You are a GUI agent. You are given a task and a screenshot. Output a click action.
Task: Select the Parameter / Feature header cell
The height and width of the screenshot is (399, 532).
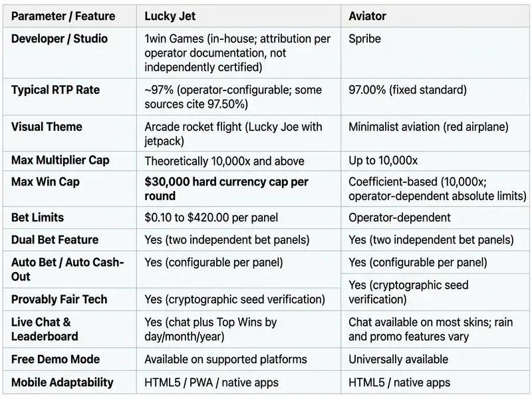[x=70, y=16]
